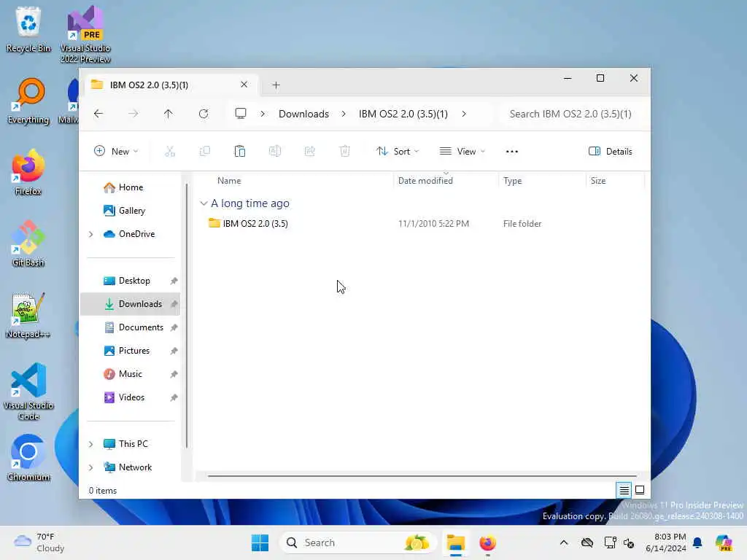747x560 pixels.
Task: Open the Sort dropdown menu
Action: [398, 152]
